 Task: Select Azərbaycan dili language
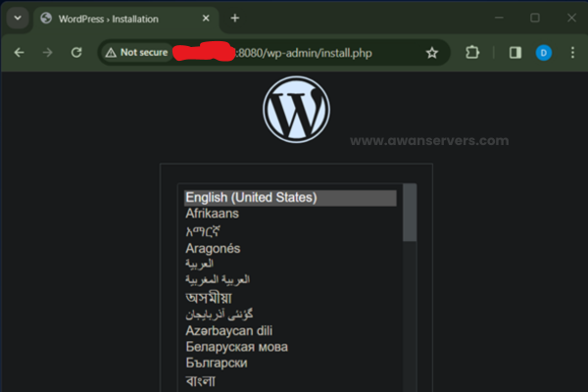tap(290, 331)
